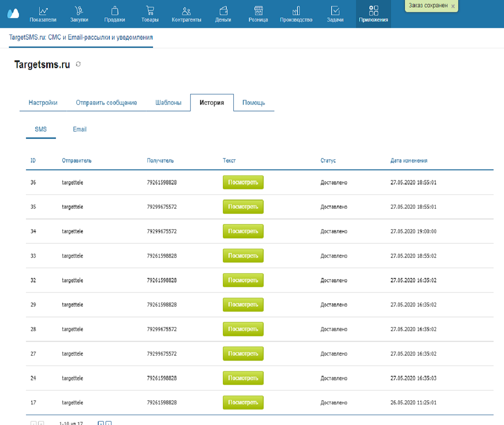Click the Текст column header
504x425 pixels.
229,160
